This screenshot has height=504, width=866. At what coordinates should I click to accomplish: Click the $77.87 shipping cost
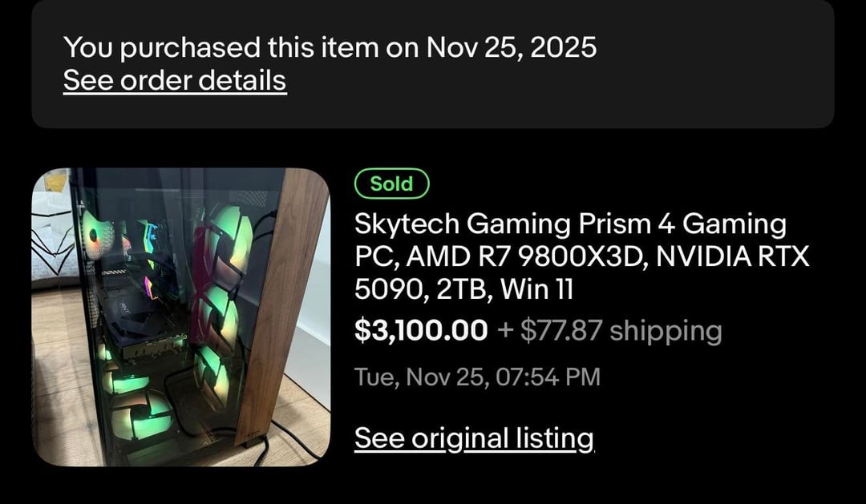(x=560, y=330)
